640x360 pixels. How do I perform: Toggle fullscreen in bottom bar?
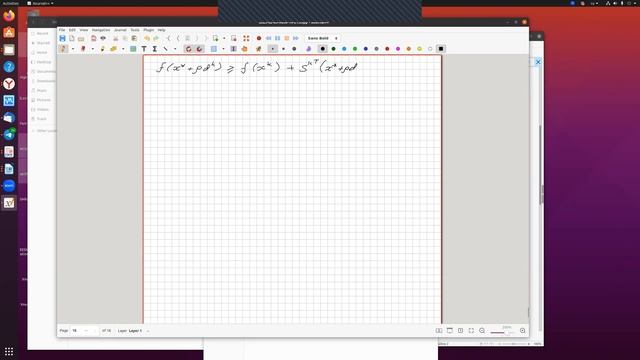coord(471,331)
